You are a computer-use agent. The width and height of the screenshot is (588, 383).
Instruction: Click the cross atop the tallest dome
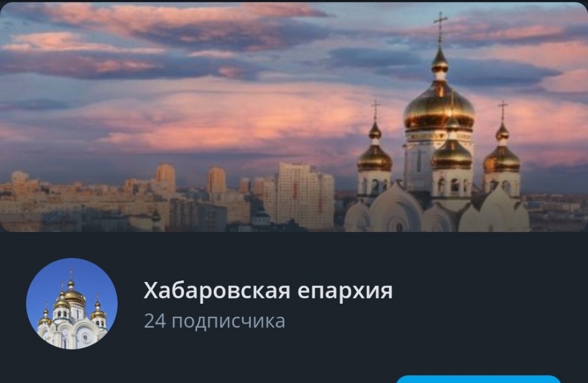pyautogui.click(x=440, y=27)
